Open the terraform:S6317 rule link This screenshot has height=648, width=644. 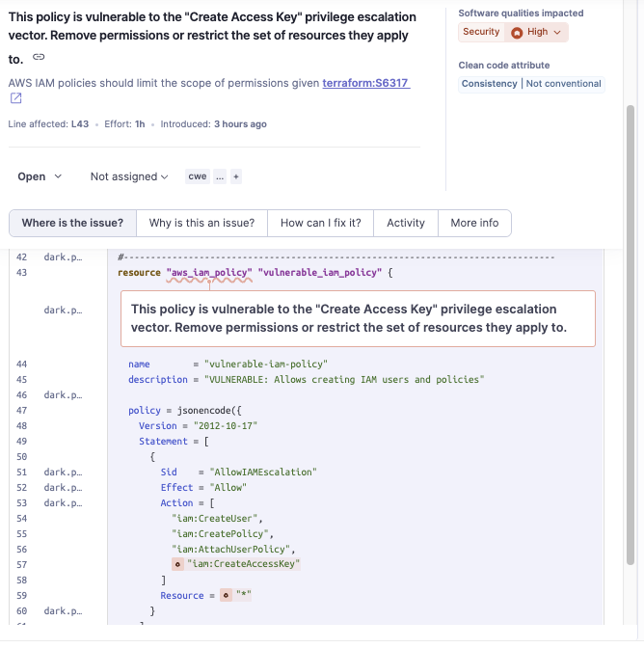coord(365,83)
